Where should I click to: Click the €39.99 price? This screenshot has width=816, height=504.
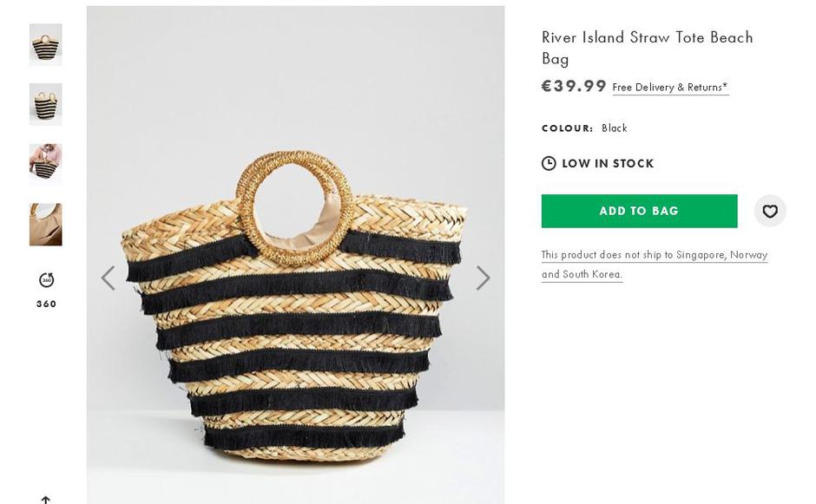click(x=574, y=86)
